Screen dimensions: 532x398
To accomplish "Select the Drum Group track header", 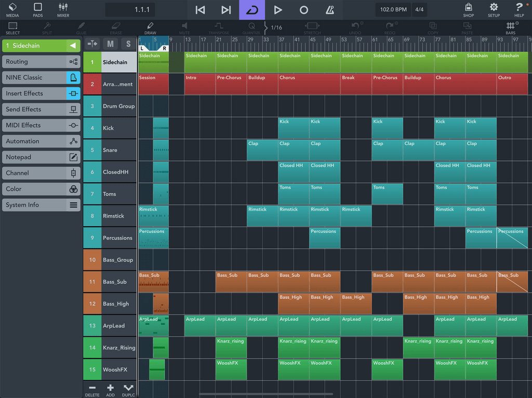I will 110,106.
